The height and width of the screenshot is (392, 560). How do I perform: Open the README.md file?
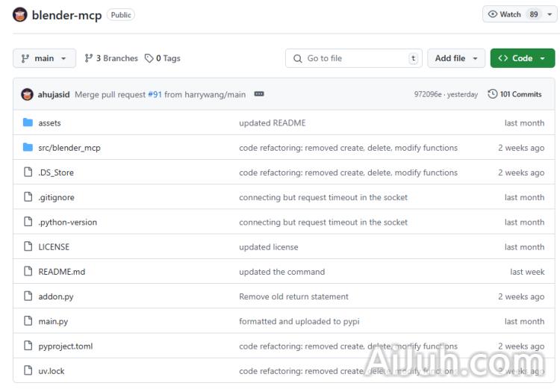click(61, 272)
